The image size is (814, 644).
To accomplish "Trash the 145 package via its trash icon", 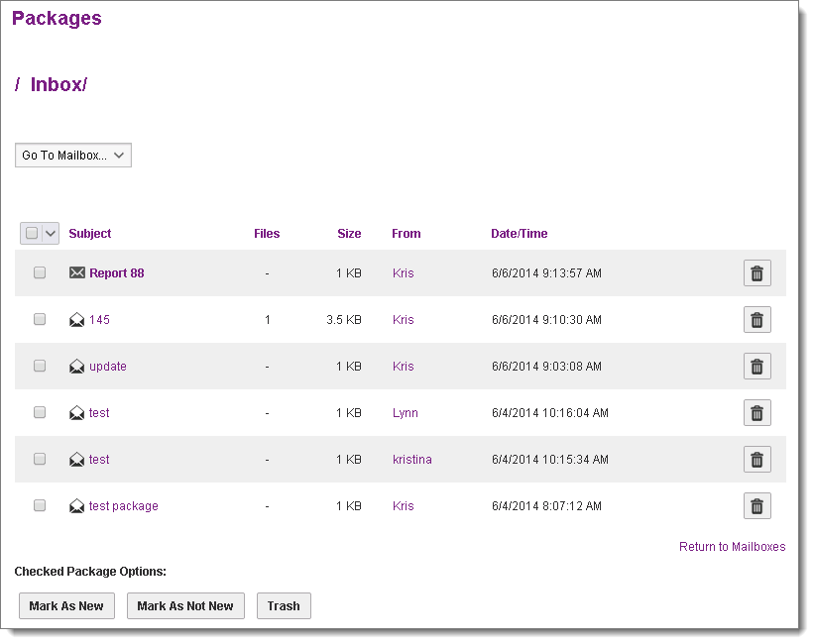I will tap(756, 320).
